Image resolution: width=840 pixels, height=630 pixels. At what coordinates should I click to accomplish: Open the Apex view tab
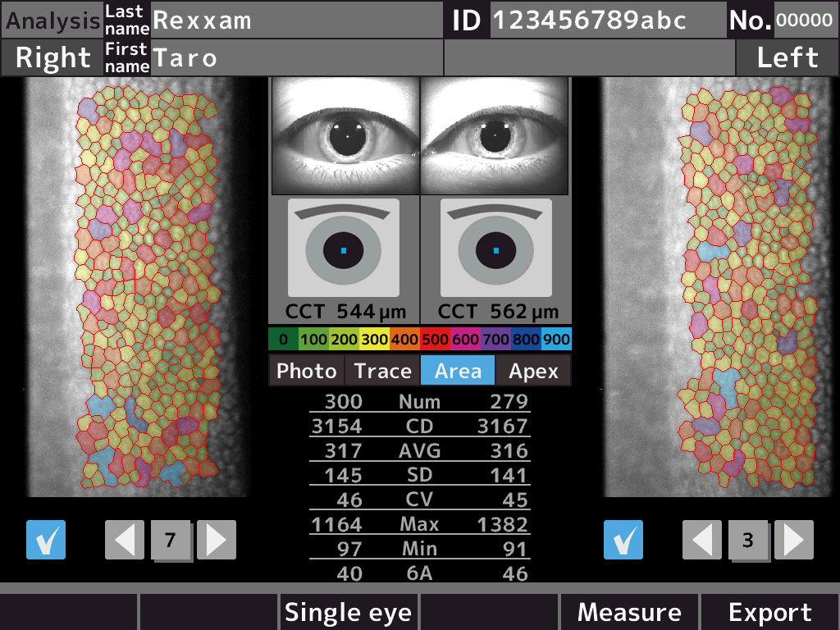[533, 371]
